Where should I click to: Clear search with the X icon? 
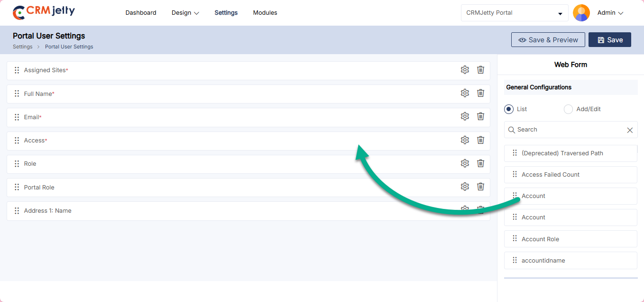tap(630, 130)
